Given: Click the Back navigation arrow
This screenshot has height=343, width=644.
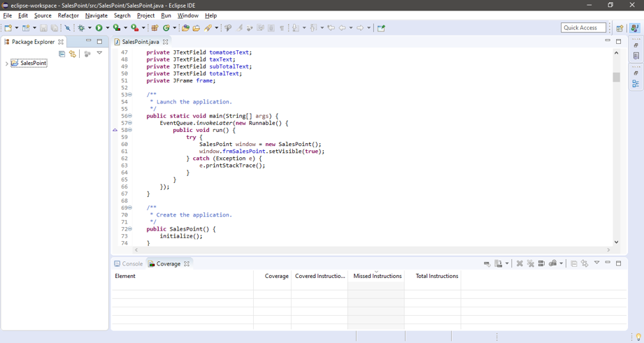Looking at the screenshot, I should coord(342,28).
